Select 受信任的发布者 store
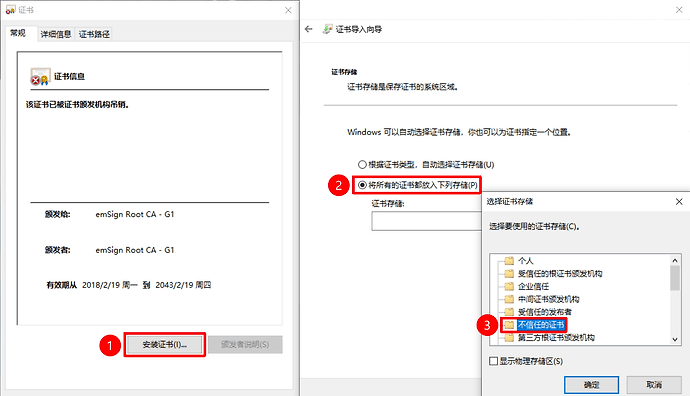 point(545,312)
